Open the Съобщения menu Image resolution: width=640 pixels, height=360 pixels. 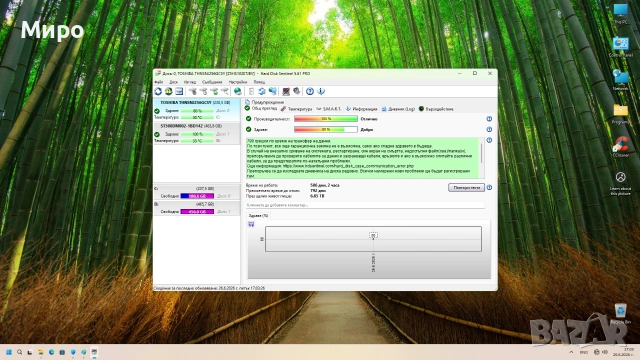click(x=212, y=82)
